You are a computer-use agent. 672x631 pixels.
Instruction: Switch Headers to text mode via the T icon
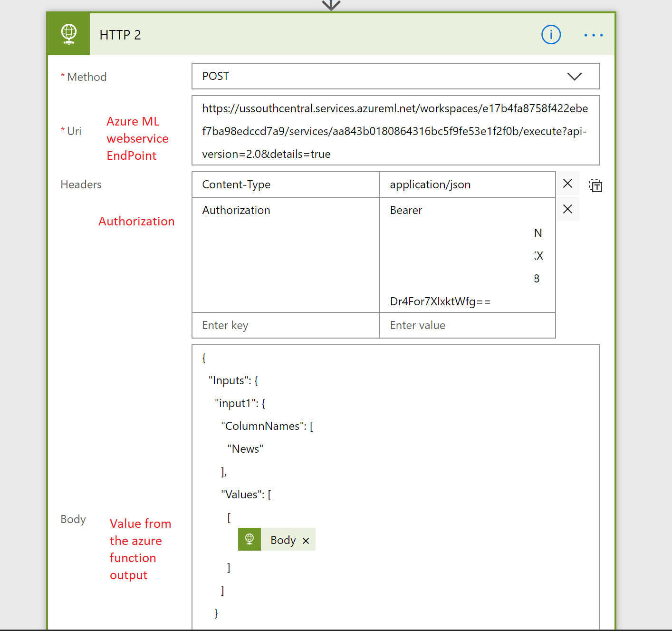[x=595, y=185]
